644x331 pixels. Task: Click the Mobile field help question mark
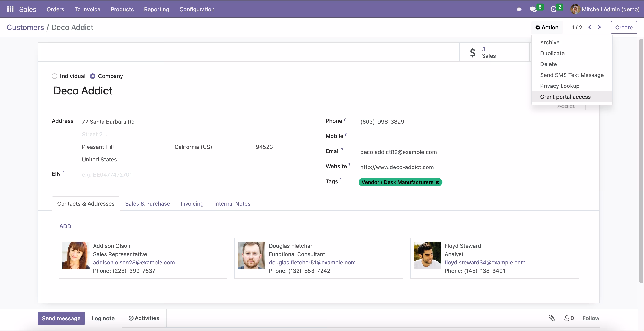pos(346,134)
